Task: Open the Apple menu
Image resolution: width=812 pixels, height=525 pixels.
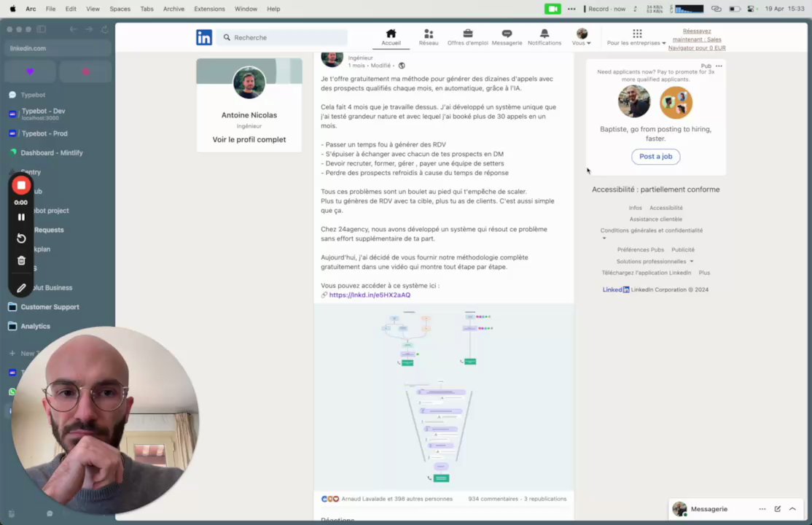Action: pyautogui.click(x=13, y=9)
